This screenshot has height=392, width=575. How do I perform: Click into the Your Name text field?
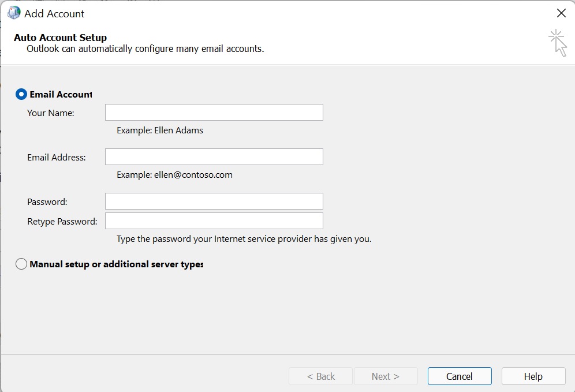point(214,113)
